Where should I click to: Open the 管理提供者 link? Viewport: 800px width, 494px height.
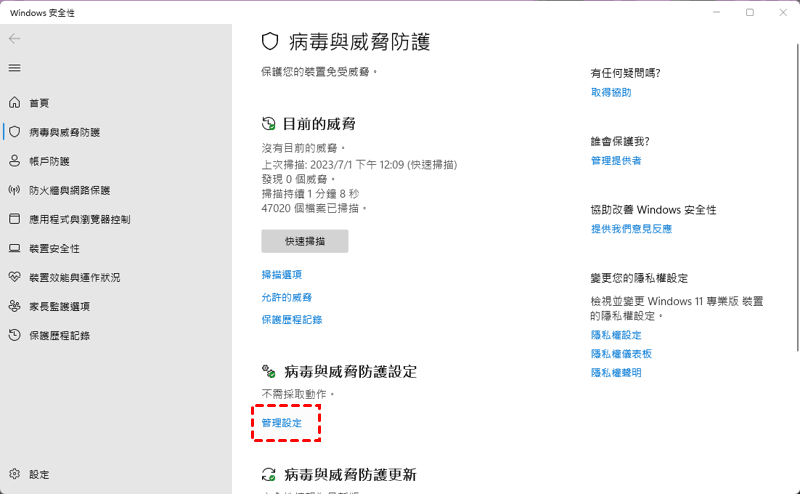coord(616,160)
